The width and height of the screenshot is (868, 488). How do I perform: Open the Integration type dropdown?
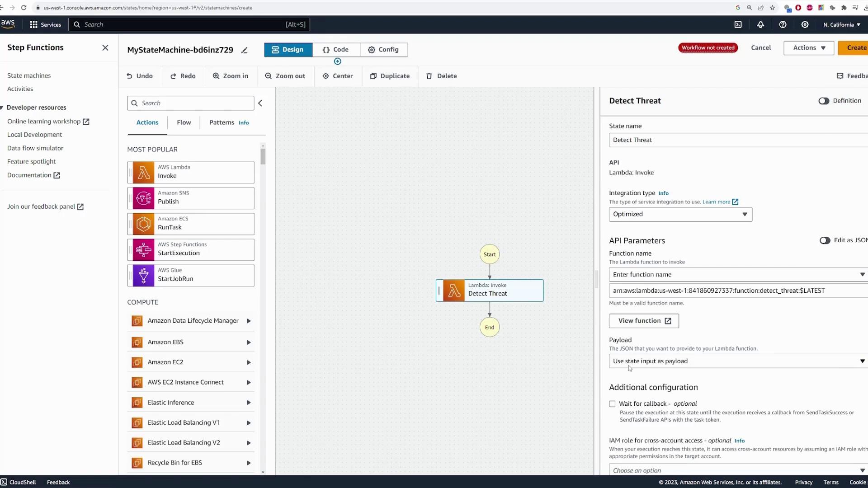tap(680, 214)
